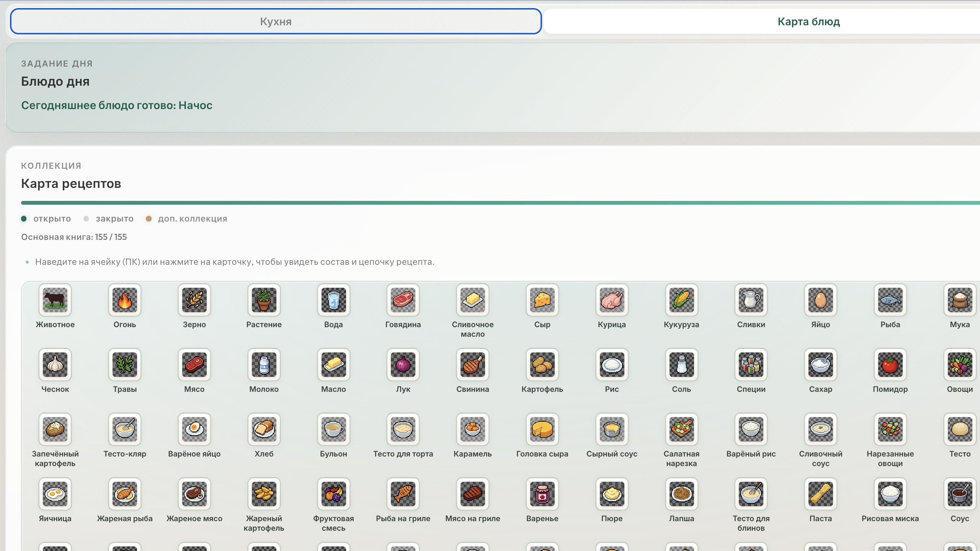Open the Соус saucepan icon
The width and height of the screenshot is (980, 551).
tap(960, 494)
